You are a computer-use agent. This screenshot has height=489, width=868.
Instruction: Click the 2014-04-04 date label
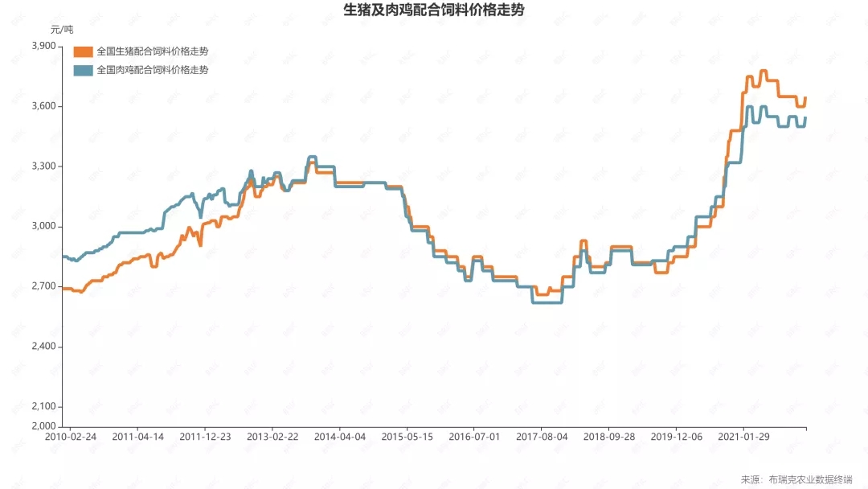[x=340, y=437]
